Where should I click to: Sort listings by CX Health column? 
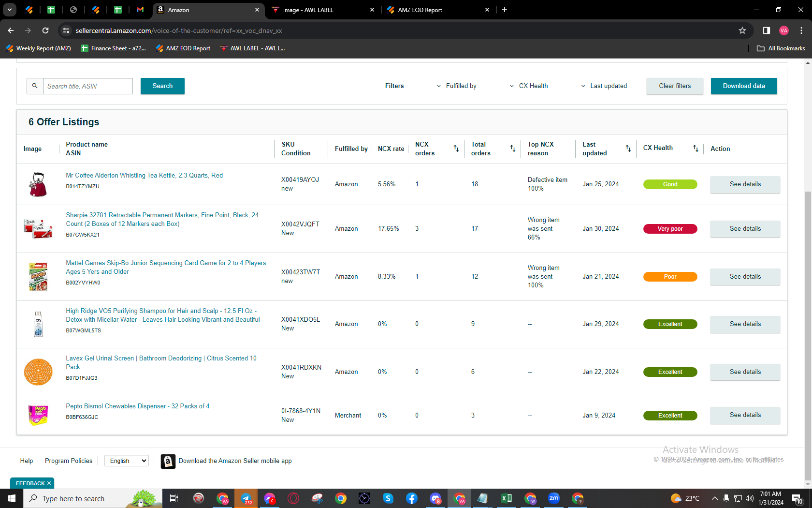pos(696,149)
